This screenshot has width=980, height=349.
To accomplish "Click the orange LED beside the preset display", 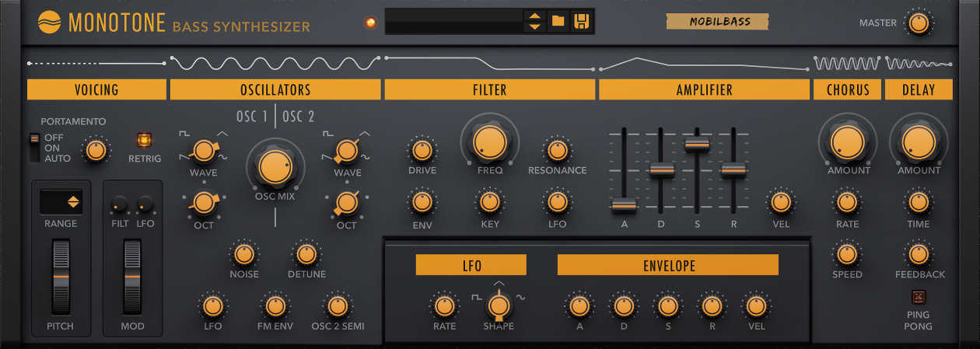I will (x=369, y=22).
